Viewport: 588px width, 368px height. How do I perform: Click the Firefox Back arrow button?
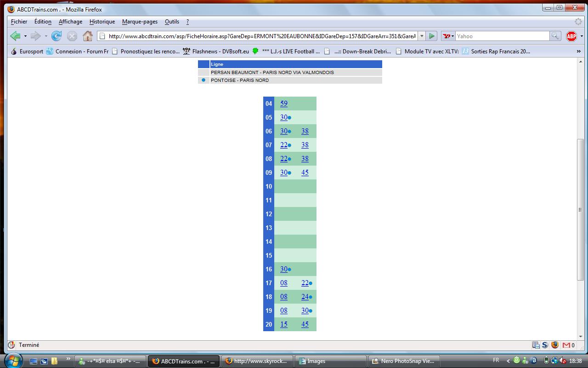tap(15, 36)
